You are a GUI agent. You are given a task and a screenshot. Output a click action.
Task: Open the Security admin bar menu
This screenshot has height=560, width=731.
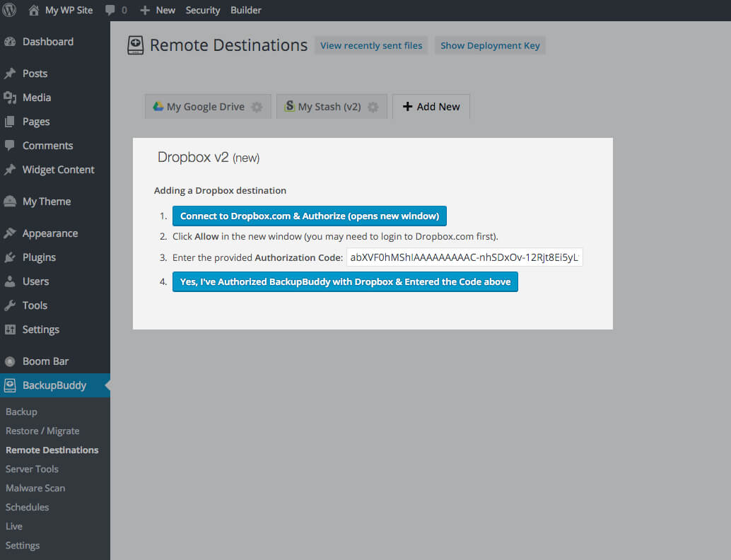(x=203, y=10)
